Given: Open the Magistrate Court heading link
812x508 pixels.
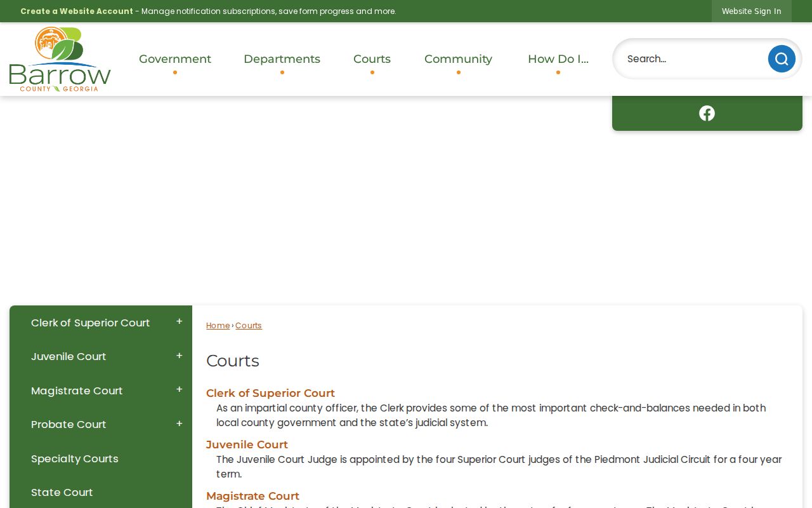Looking at the screenshot, I should [252, 496].
